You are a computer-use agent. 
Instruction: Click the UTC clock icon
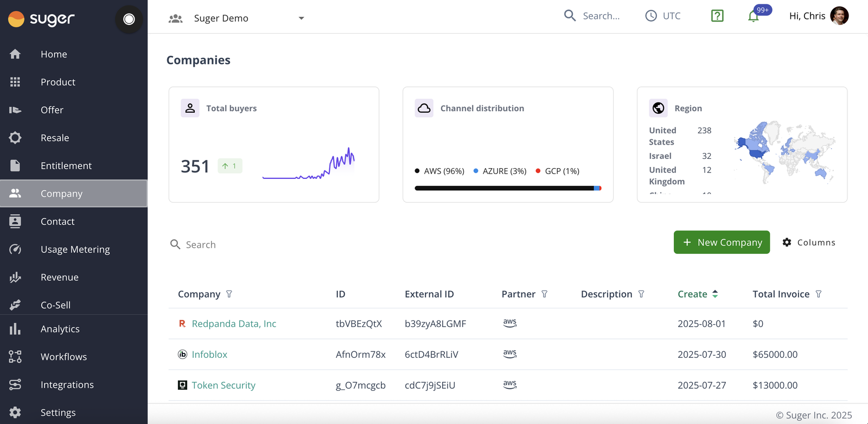[650, 16]
